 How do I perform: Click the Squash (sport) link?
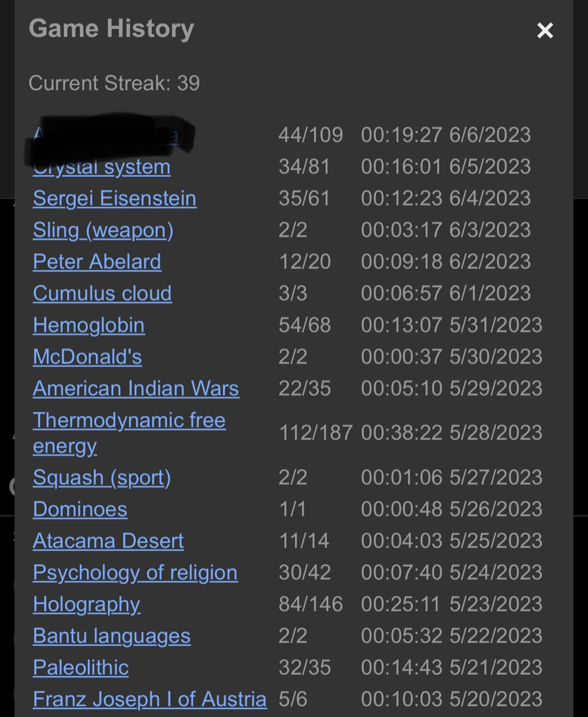click(x=102, y=478)
